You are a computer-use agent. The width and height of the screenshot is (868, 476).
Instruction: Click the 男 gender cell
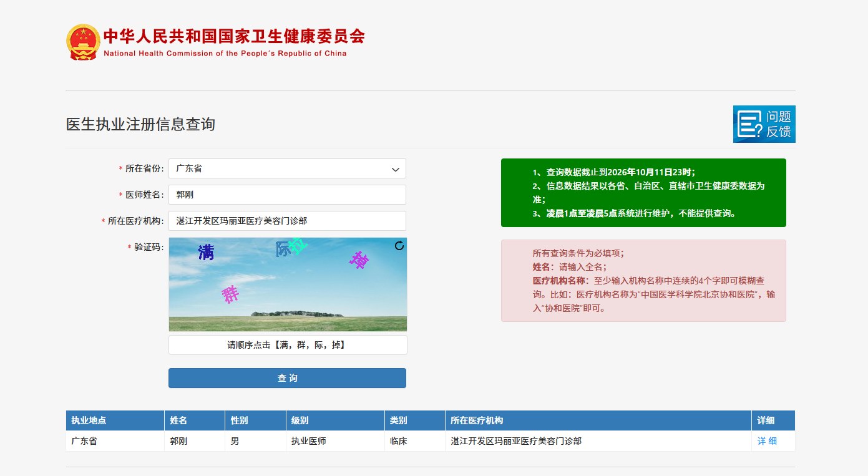click(256, 441)
